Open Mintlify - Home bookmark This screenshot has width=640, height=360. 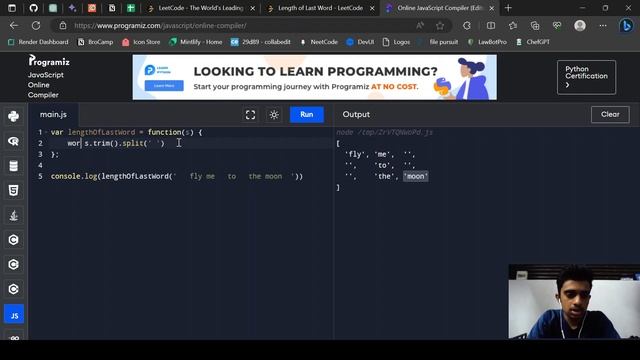[196, 42]
